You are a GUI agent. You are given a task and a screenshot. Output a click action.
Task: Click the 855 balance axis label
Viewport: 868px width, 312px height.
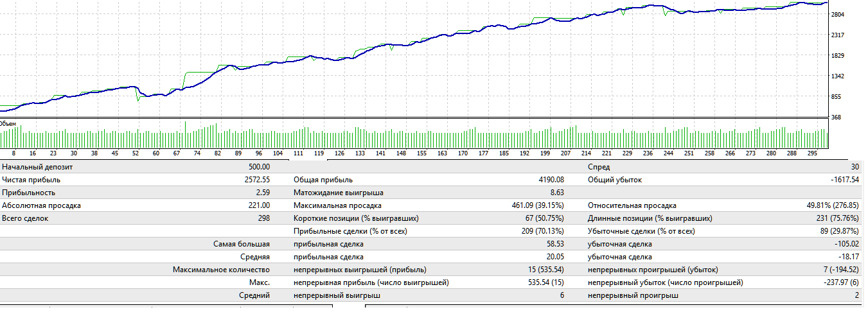coord(838,96)
